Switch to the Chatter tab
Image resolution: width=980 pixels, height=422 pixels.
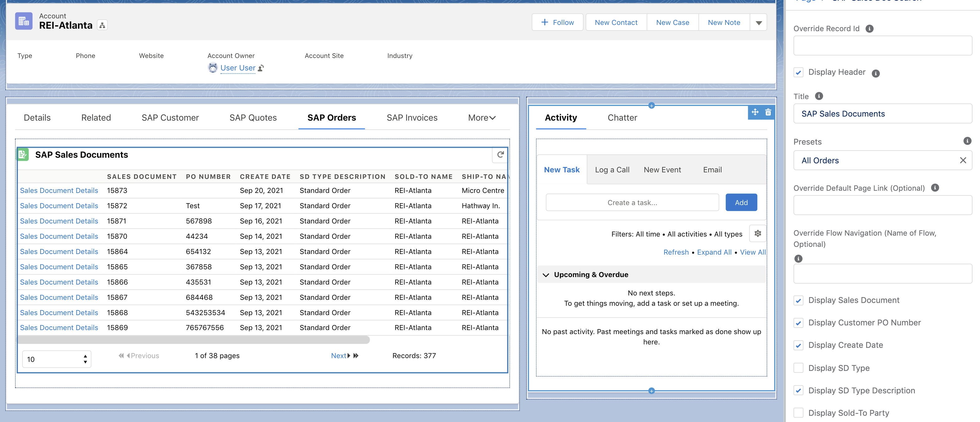pyautogui.click(x=622, y=118)
